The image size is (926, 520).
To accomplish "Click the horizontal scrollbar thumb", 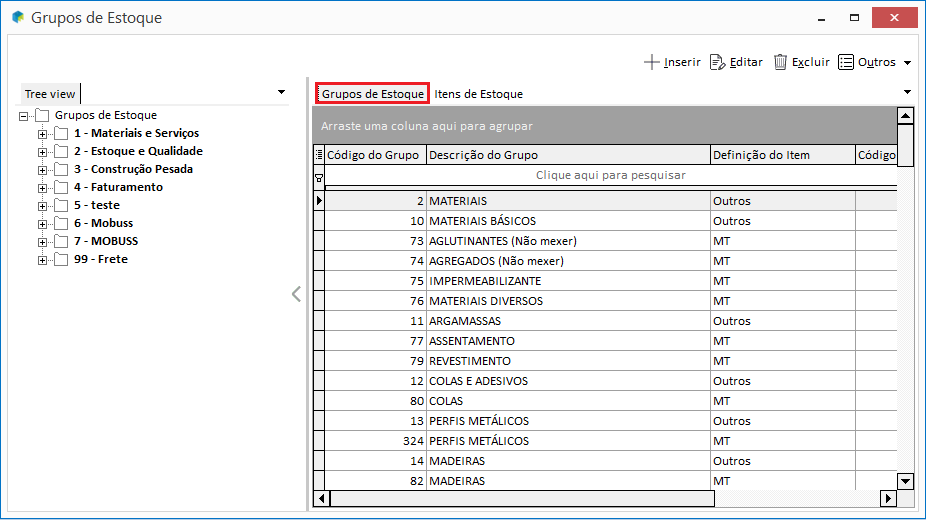I will (x=522, y=499).
